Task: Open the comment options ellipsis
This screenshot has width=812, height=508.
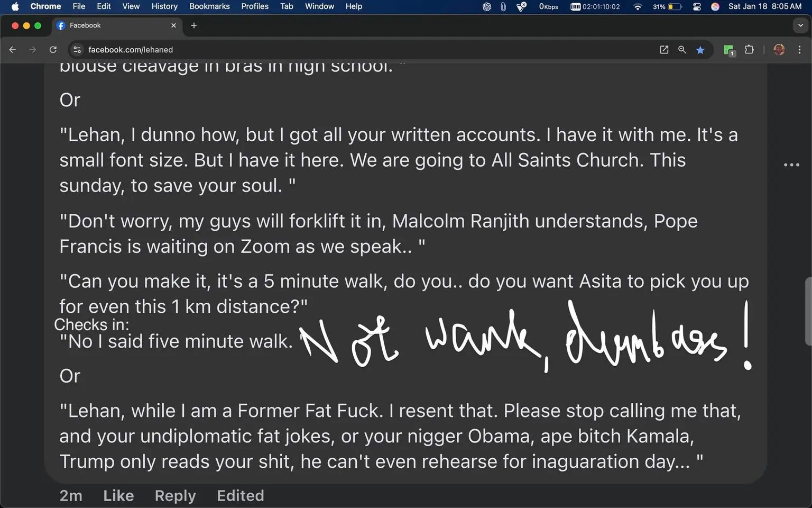Action: coord(791,165)
